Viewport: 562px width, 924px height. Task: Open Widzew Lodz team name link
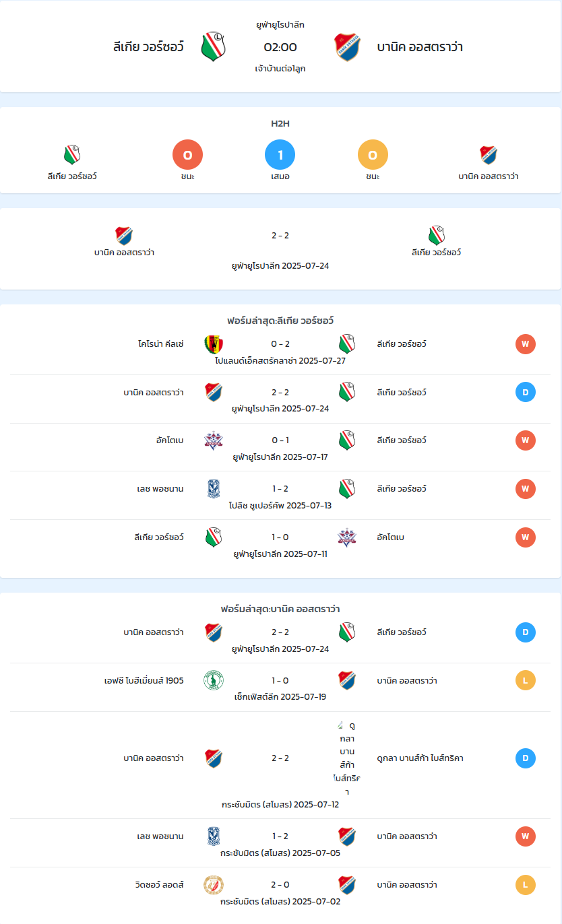click(160, 885)
